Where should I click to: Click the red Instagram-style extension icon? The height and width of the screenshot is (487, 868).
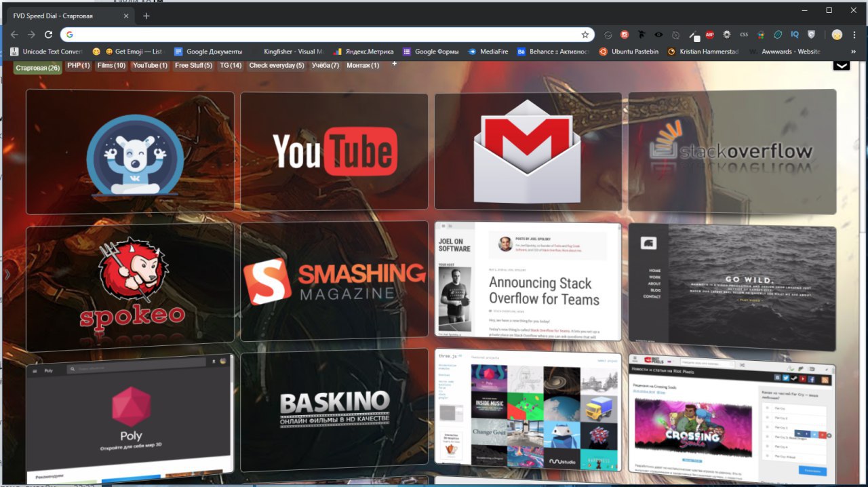tap(625, 35)
